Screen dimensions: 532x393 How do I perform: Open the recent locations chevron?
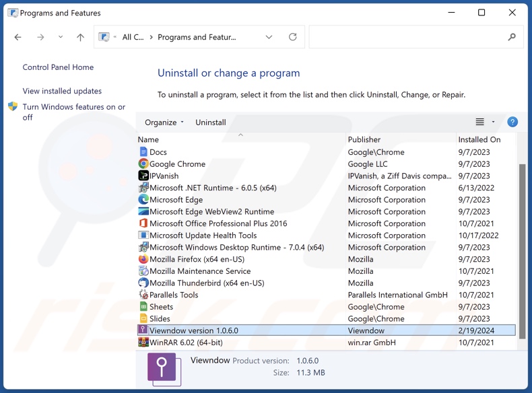61,36
